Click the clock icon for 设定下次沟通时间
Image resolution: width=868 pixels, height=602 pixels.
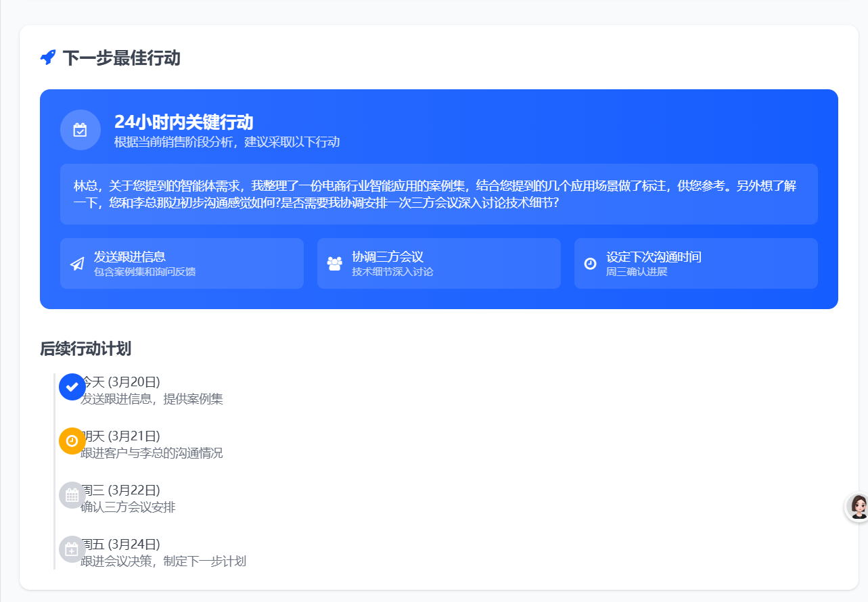(590, 264)
